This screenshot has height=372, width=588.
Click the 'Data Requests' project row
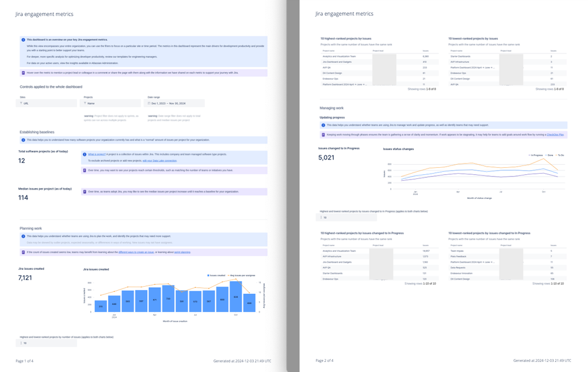pyautogui.click(x=507, y=268)
